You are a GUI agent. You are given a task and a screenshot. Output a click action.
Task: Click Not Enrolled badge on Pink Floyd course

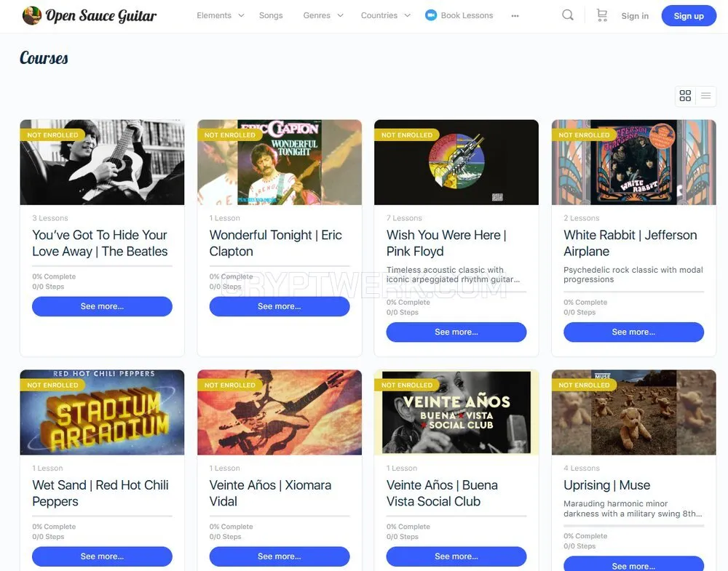point(407,135)
